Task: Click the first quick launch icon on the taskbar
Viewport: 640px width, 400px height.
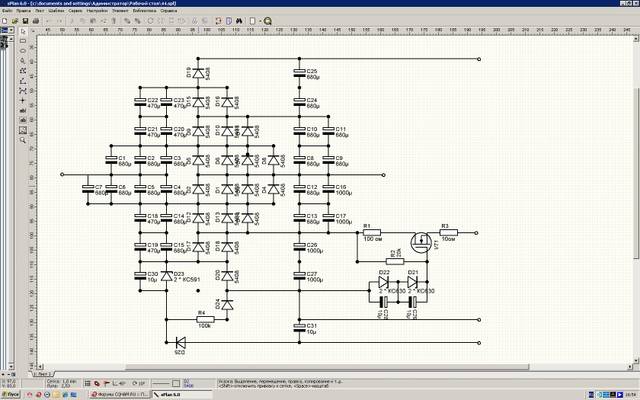Action: point(29,395)
